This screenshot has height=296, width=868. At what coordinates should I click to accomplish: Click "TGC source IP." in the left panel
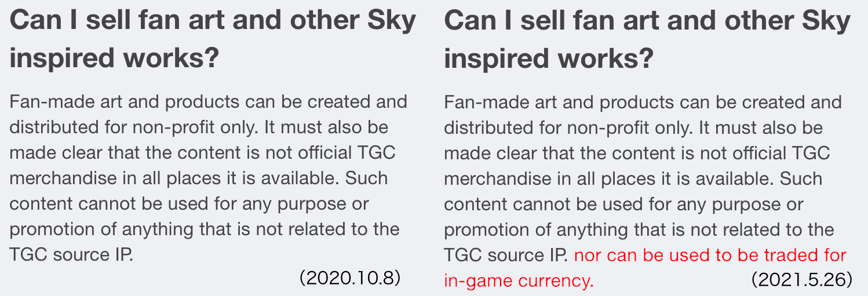71,255
